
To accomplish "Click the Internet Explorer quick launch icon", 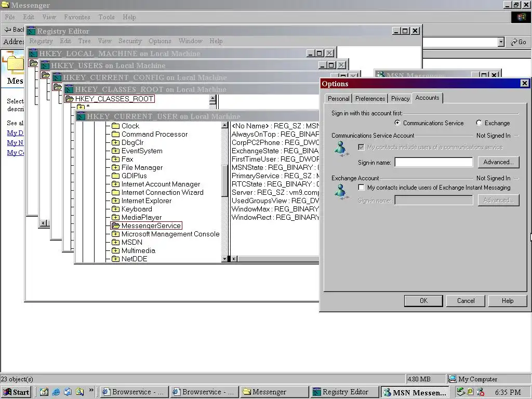I will pyautogui.click(x=56, y=392).
